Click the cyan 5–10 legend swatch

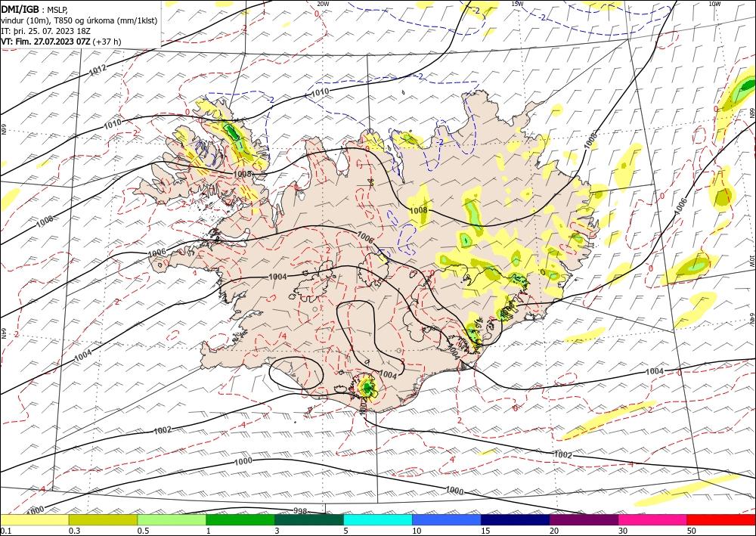(x=378, y=519)
